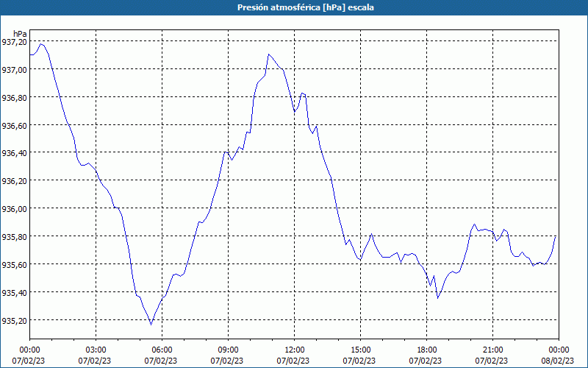Select the '07/02/23' date under 18:00
The image size is (588, 368).
click(427, 361)
